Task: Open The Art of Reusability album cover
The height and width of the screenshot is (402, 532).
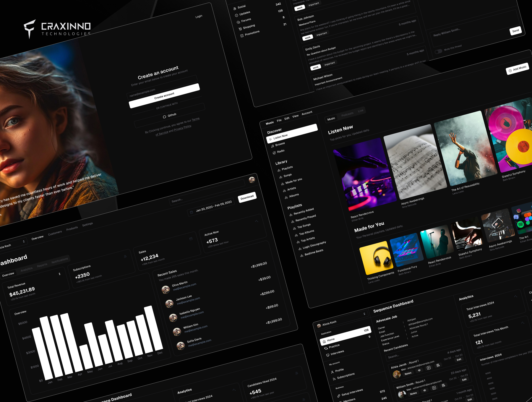Action: click(x=465, y=149)
